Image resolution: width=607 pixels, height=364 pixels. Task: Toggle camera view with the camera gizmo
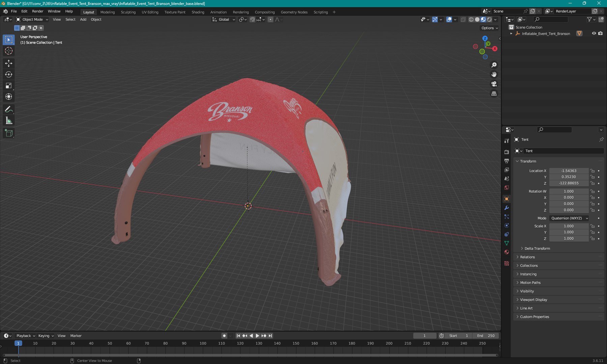click(494, 84)
